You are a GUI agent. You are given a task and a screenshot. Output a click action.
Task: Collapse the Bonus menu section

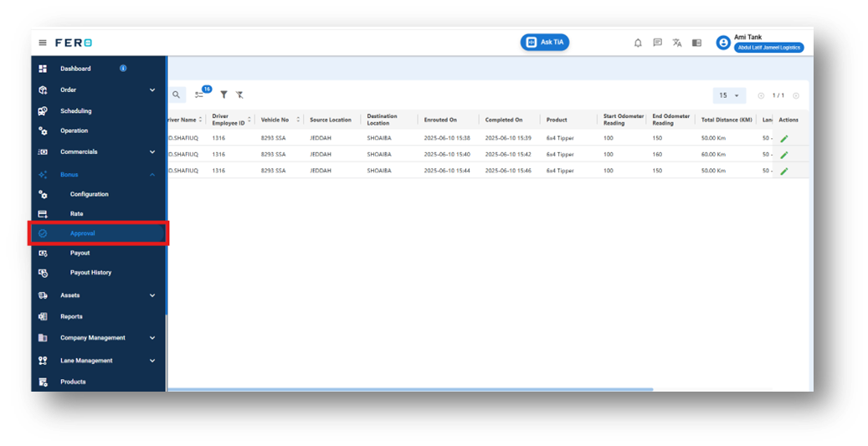tap(152, 175)
